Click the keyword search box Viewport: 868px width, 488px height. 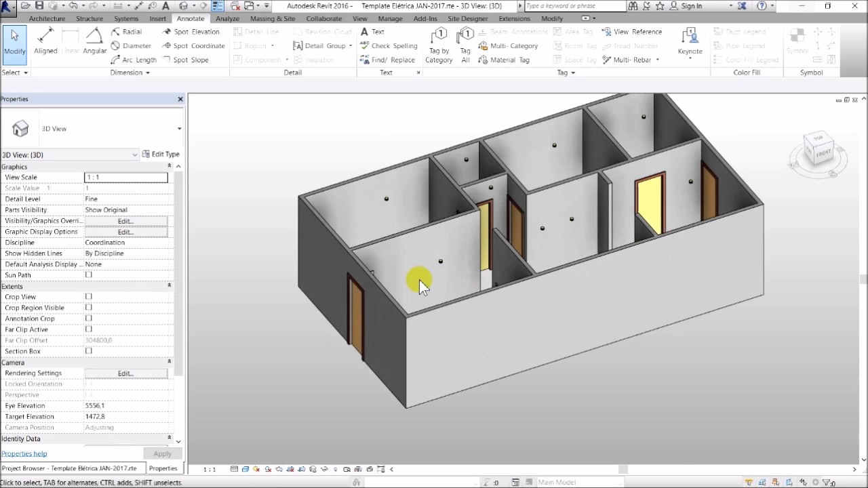click(x=574, y=5)
